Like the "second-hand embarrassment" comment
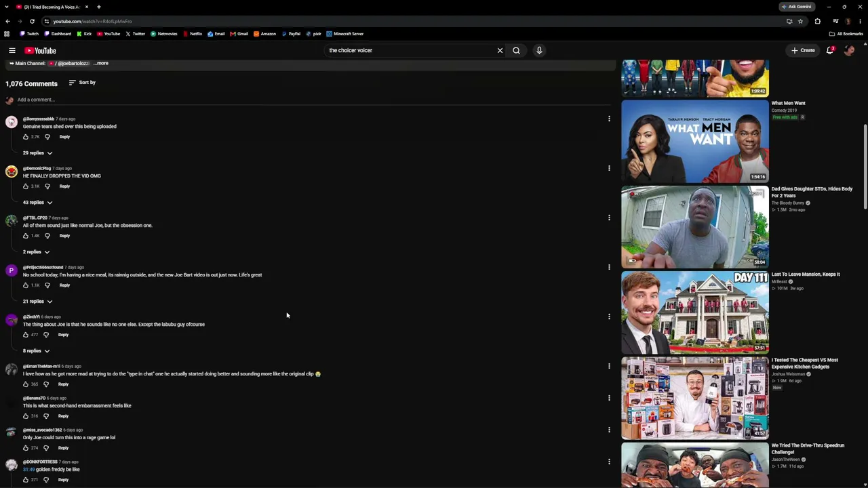This screenshot has height=488, width=868. (x=26, y=416)
